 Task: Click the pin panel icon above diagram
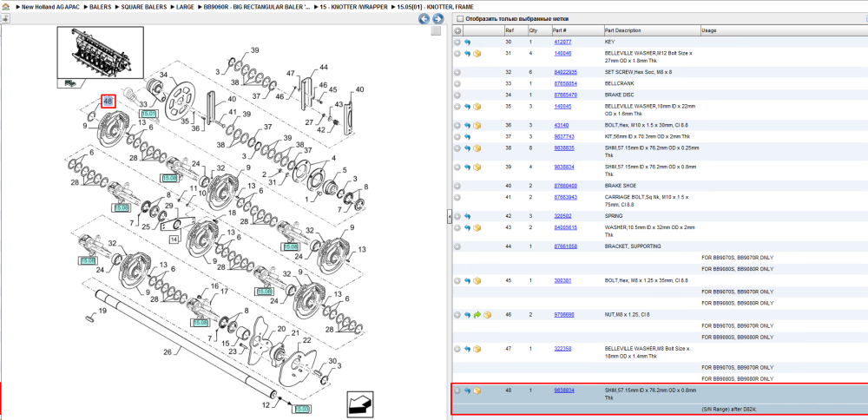(x=5, y=18)
